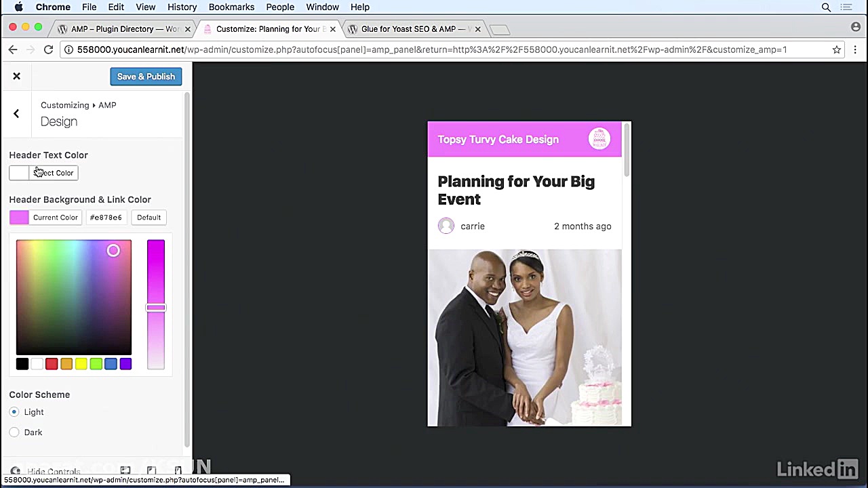The height and width of the screenshot is (488, 868).
Task: Bookmark this page with the star
Action: [837, 49]
